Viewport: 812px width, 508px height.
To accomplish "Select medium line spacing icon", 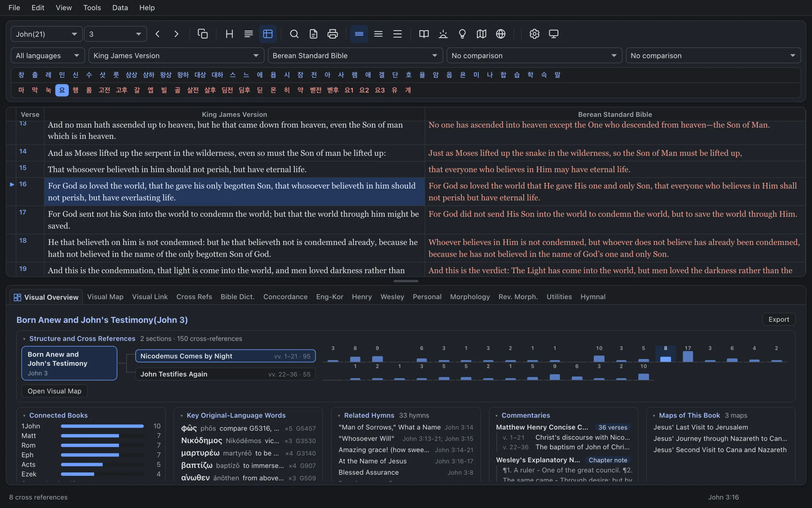I will tap(378, 34).
